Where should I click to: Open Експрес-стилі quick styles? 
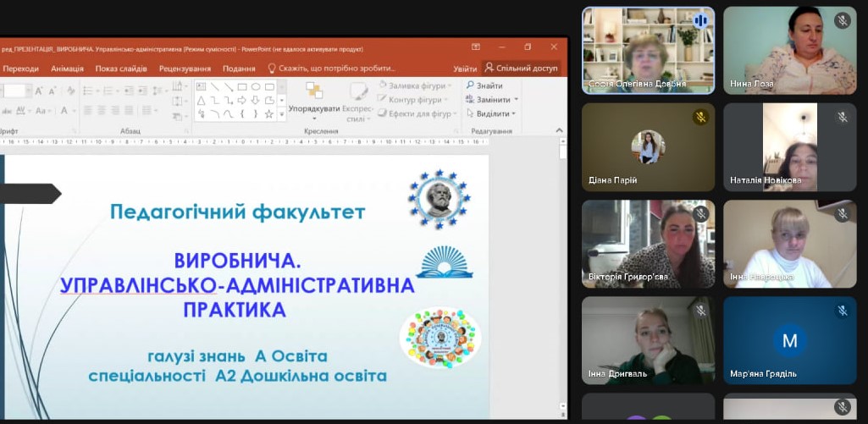tap(358, 97)
